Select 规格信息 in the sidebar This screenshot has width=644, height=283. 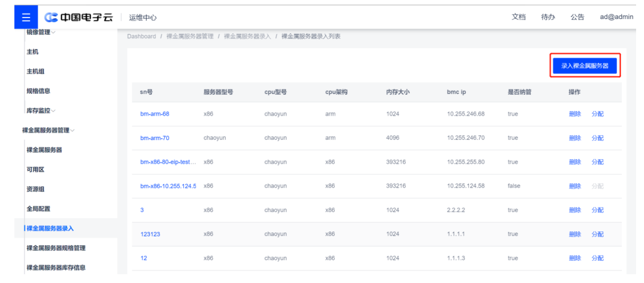(x=39, y=91)
